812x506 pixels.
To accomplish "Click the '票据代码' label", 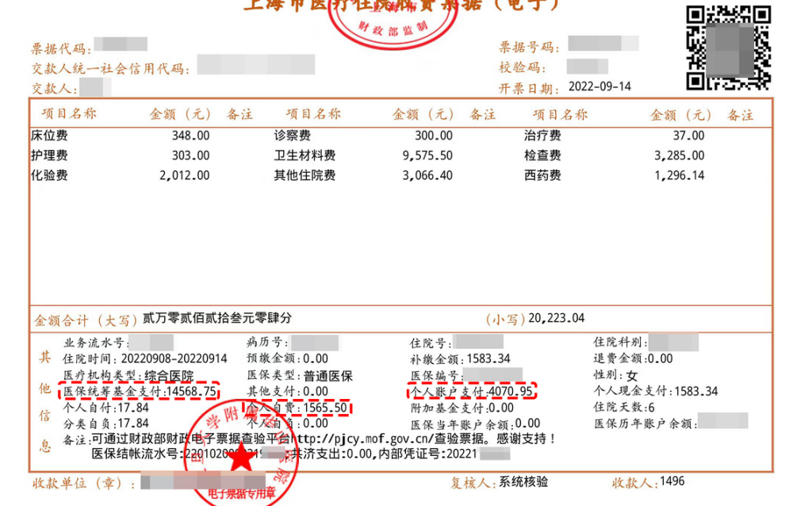I will (61, 50).
